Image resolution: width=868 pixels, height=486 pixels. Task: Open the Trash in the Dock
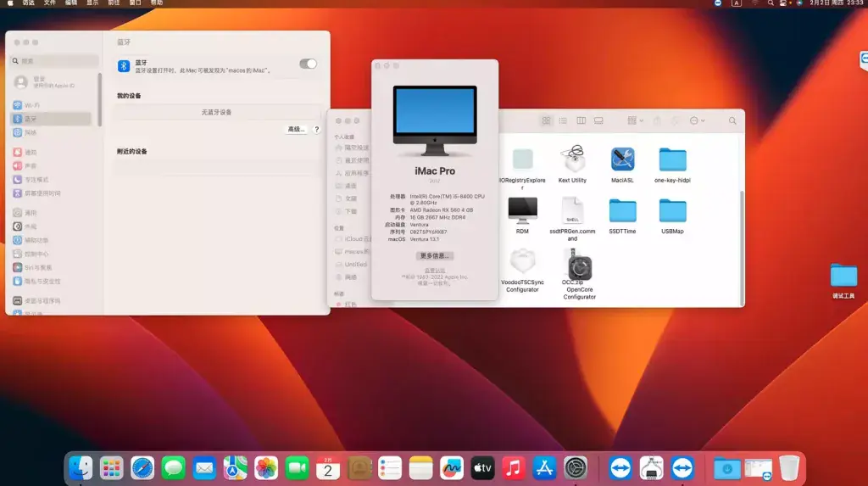(789, 468)
